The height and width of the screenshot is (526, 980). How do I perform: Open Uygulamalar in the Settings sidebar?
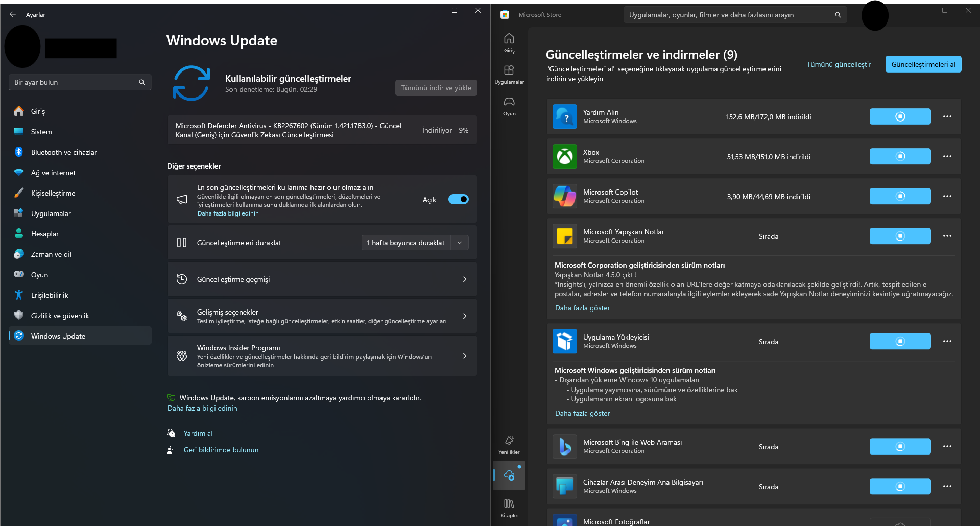[x=80, y=213]
